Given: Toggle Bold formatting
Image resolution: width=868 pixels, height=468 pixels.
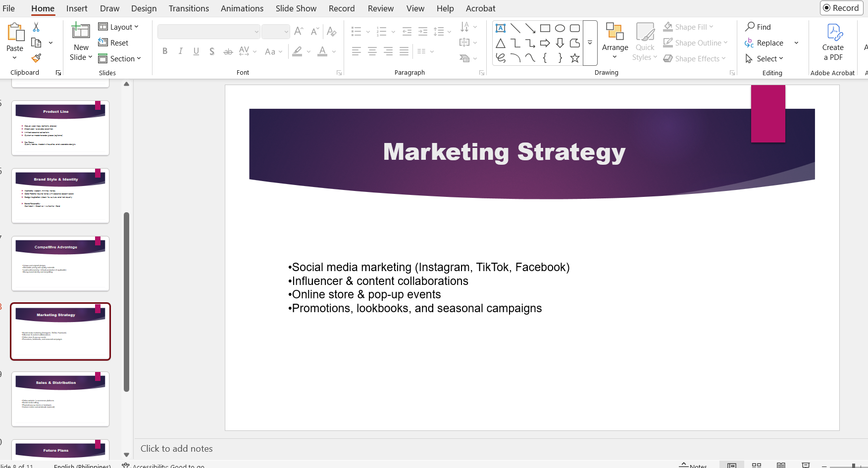Looking at the screenshot, I should pyautogui.click(x=165, y=51).
